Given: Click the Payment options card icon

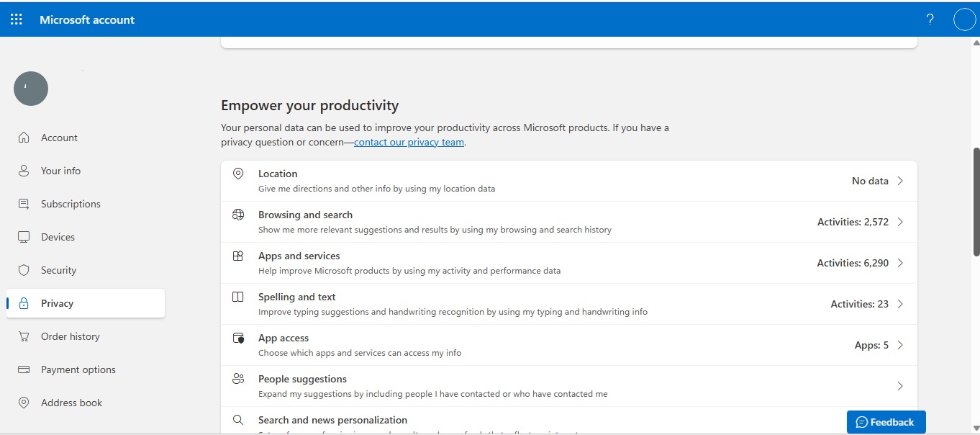Looking at the screenshot, I should tap(24, 369).
